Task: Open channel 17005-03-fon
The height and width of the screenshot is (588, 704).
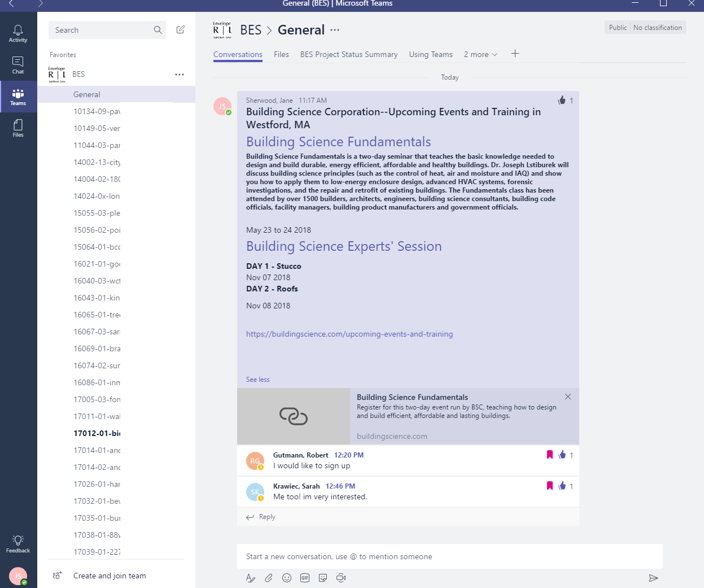Action: [x=97, y=399]
